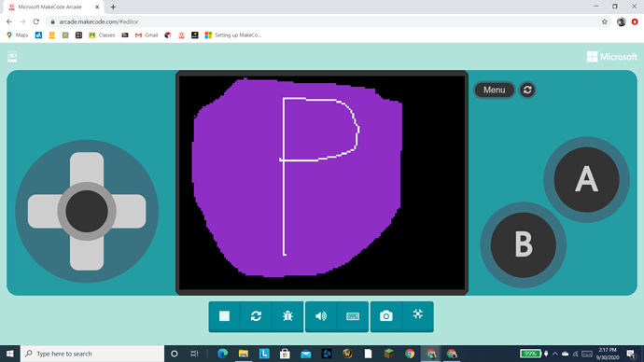The width and height of the screenshot is (644, 362).
Task: Click the Menu button on the console
Action: [x=494, y=90]
